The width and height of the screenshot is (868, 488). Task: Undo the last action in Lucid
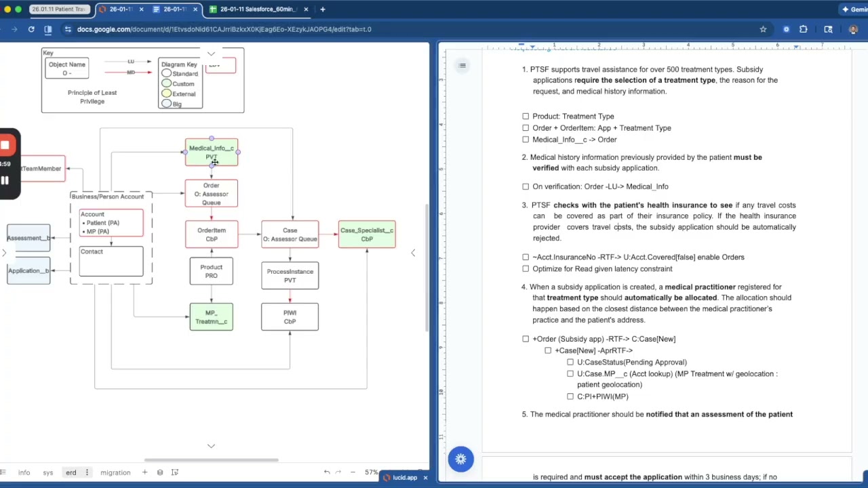click(x=327, y=472)
